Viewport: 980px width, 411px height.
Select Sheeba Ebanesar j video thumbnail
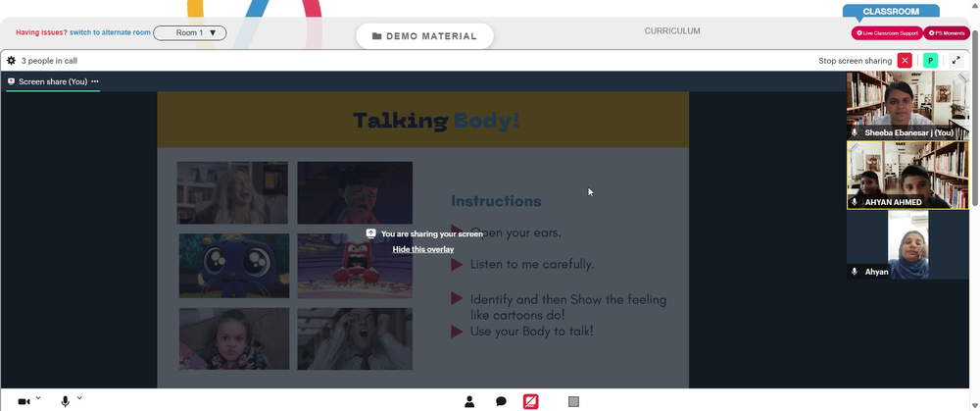(x=908, y=105)
